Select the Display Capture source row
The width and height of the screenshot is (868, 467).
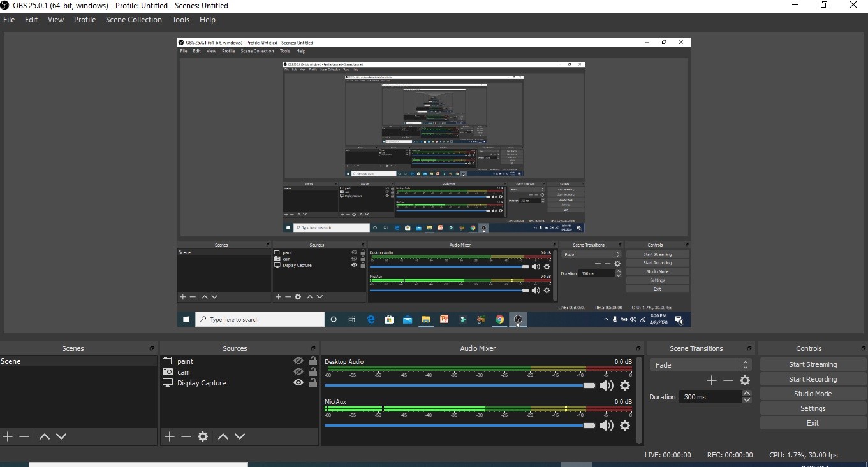pos(240,383)
